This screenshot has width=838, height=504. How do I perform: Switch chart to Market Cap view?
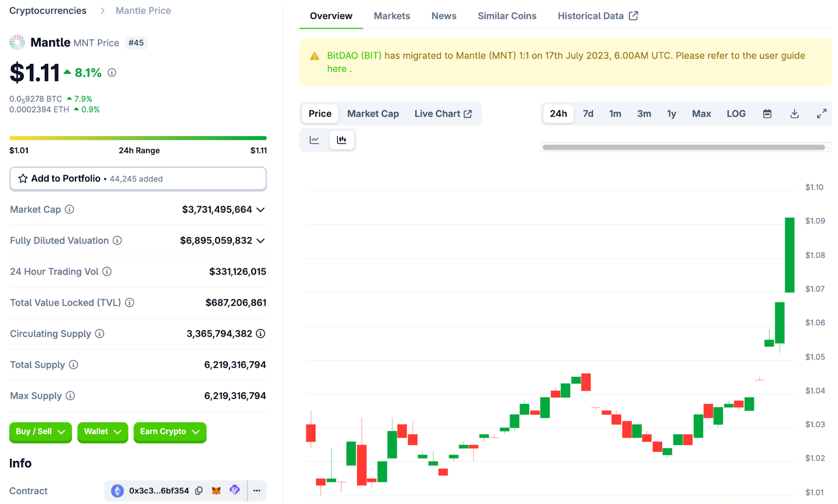point(373,114)
